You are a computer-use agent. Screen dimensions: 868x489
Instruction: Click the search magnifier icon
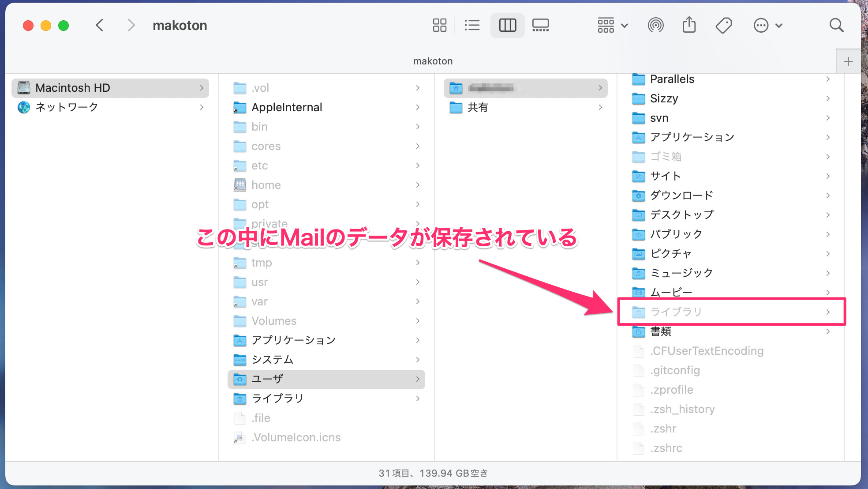click(x=836, y=25)
